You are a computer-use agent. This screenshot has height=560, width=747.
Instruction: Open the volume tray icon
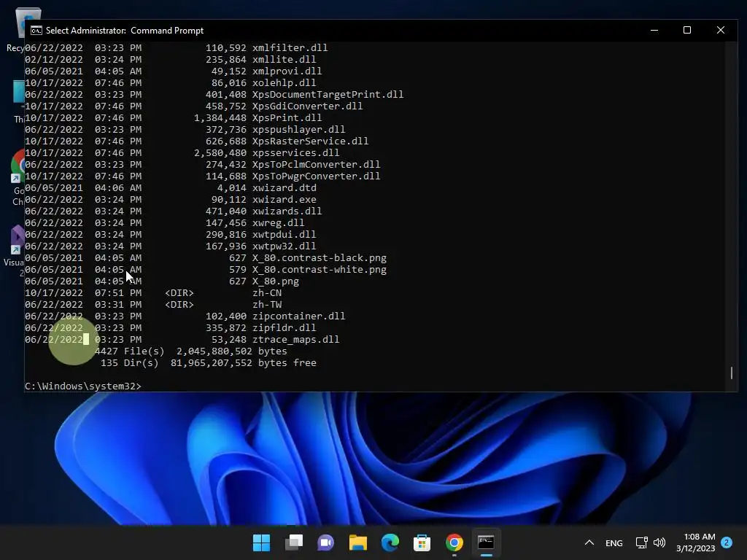[x=659, y=542]
